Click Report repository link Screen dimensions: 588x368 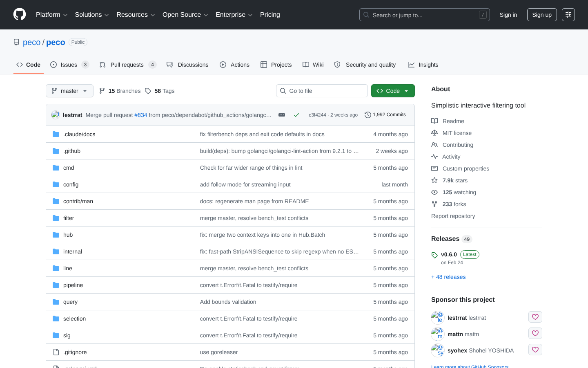[453, 216]
